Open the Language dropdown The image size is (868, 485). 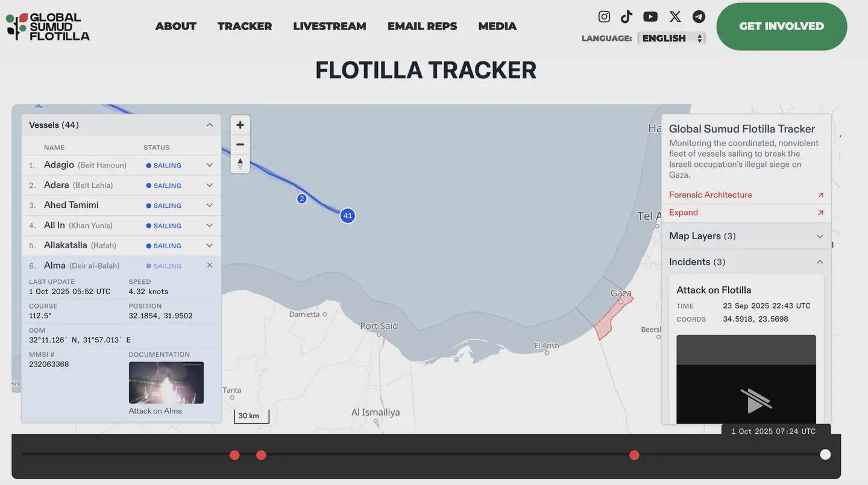[671, 39]
